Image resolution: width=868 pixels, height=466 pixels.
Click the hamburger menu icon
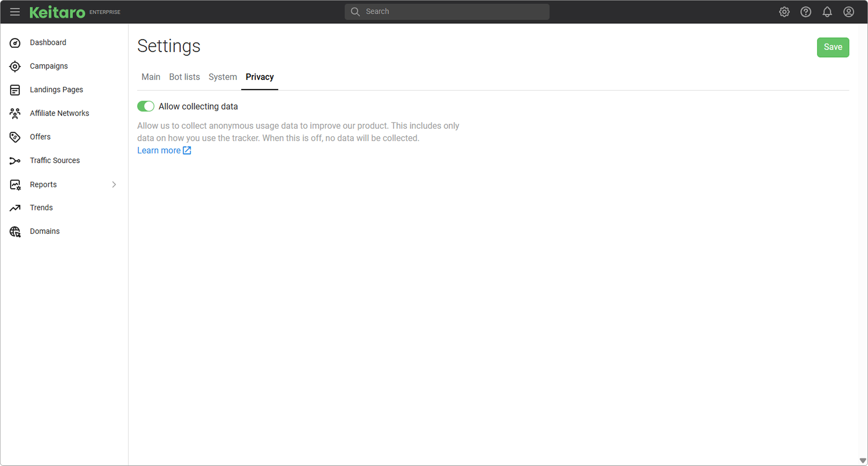click(15, 12)
